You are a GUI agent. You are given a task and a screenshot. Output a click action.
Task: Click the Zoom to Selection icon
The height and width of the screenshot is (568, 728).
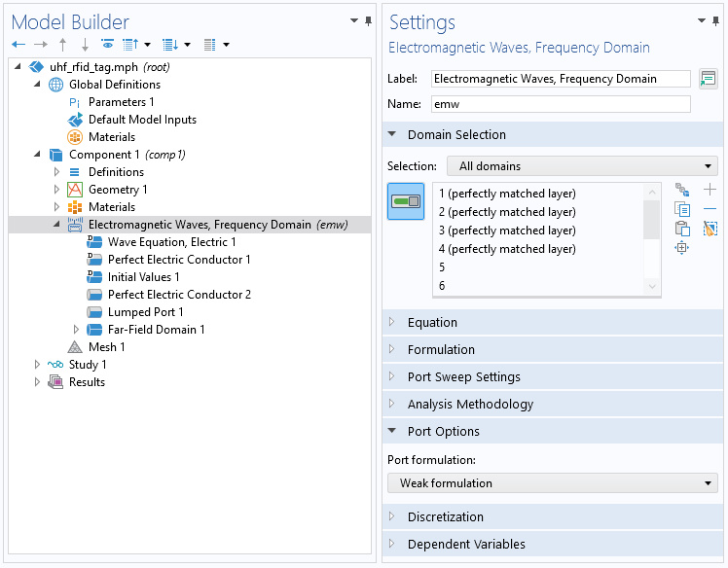pyautogui.click(x=682, y=248)
